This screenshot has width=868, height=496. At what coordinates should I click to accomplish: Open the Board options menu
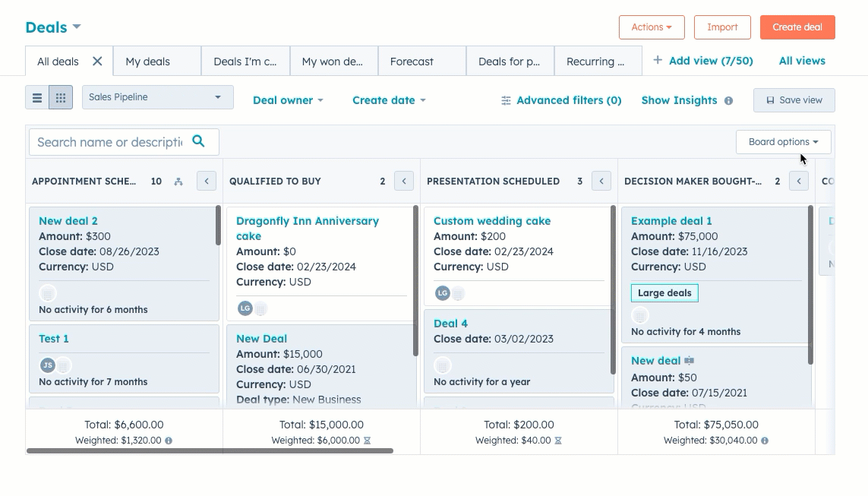(x=783, y=142)
